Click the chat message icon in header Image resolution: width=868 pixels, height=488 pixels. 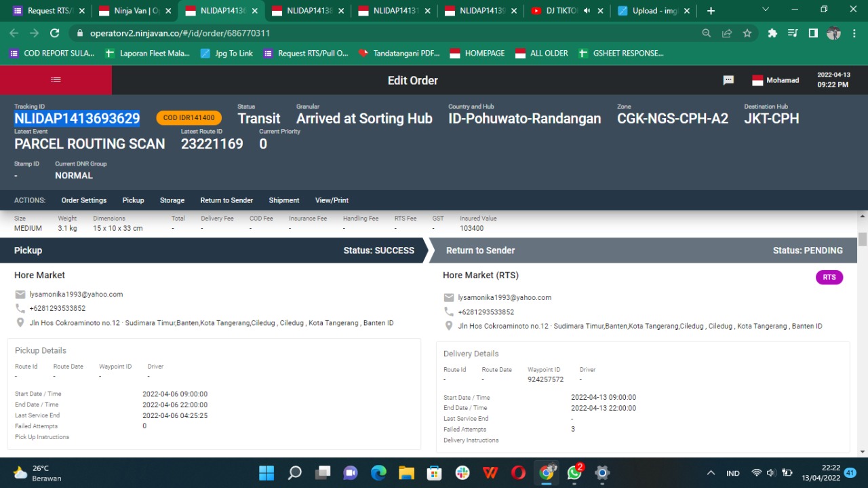pos(728,80)
